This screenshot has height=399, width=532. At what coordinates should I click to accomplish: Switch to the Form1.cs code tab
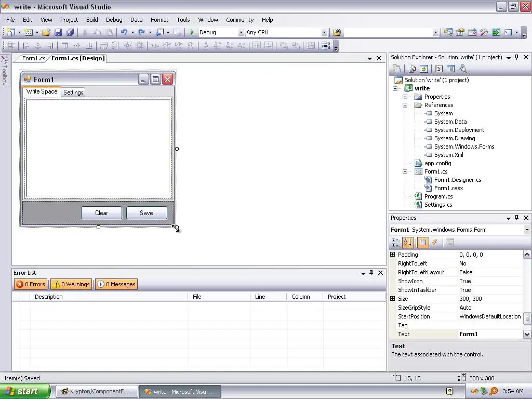34,58
